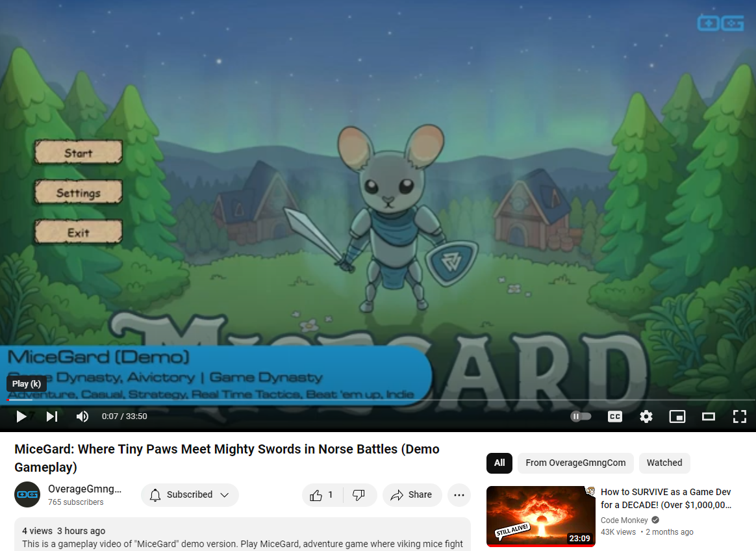Click the OG channel watermark in video

click(x=721, y=23)
